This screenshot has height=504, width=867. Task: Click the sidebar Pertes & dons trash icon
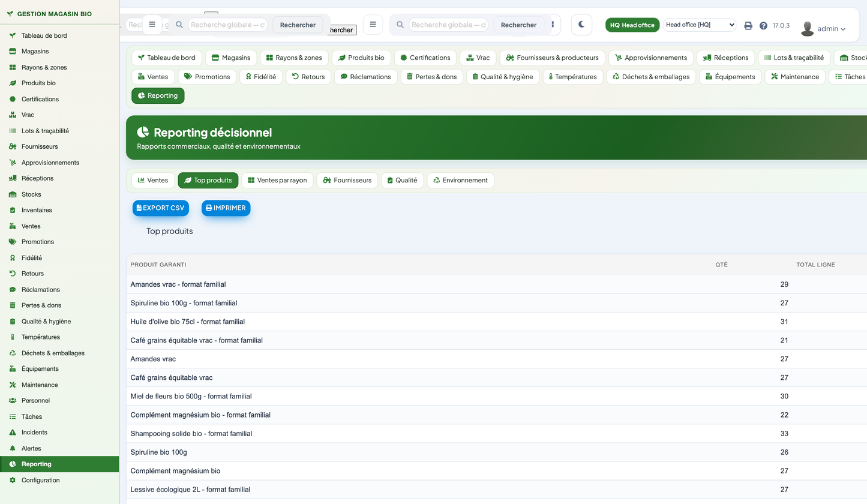[12, 305]
